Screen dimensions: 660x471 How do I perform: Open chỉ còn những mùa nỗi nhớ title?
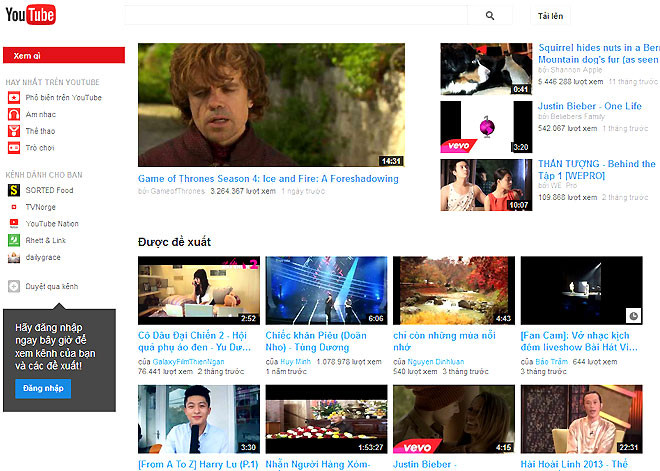point(444,341)
